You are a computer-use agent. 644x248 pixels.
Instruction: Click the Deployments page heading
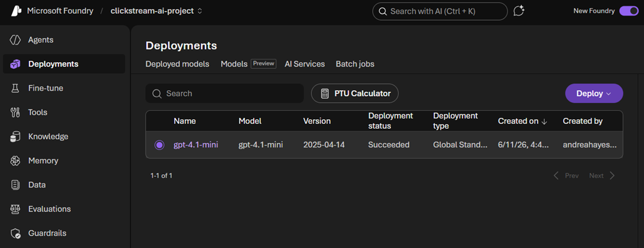[x=181, y=45]
